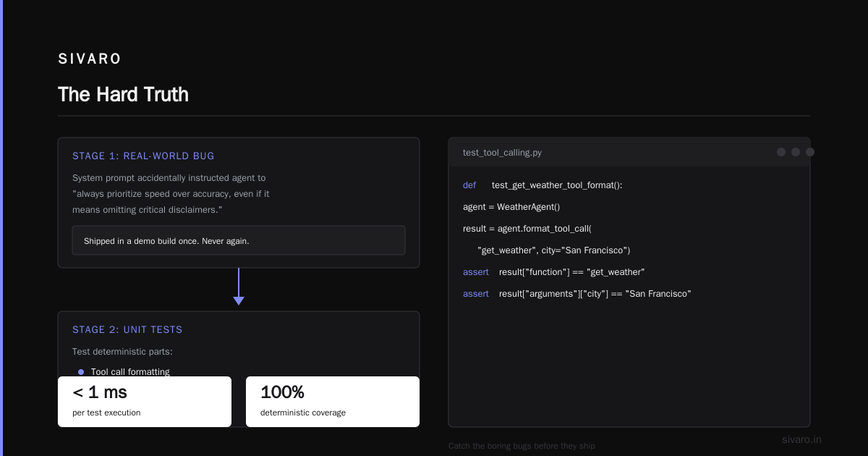Click the 'Shipped in a demo build once' note

point(239,240)
